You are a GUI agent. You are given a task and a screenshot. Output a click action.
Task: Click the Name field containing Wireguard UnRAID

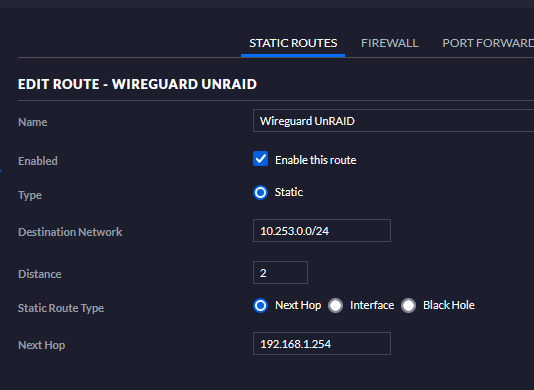(x=393, y=121)
